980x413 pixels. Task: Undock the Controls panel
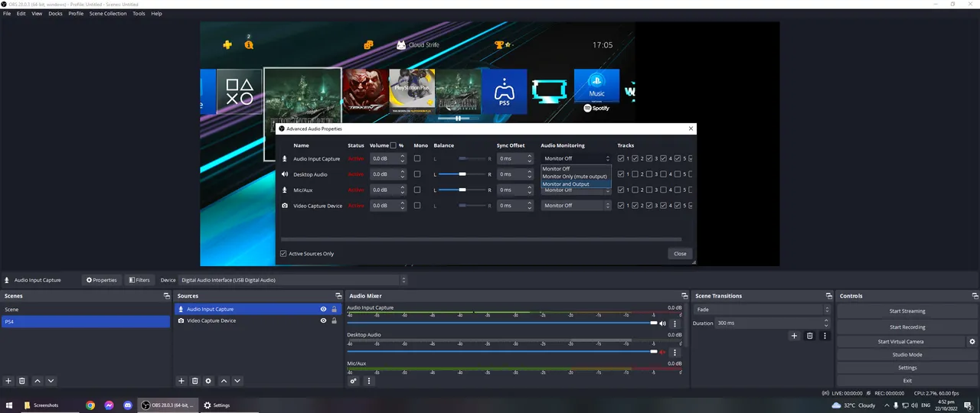975,296
